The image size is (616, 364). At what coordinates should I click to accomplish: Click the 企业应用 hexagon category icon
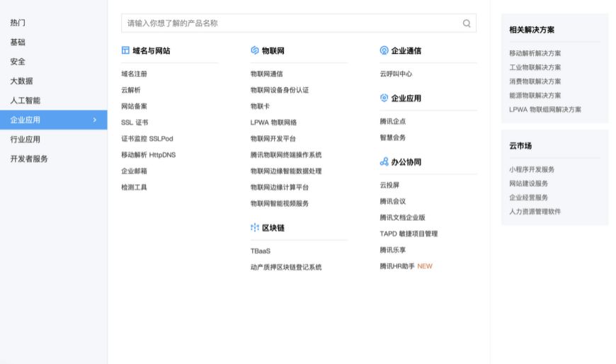tap(384, 98)
